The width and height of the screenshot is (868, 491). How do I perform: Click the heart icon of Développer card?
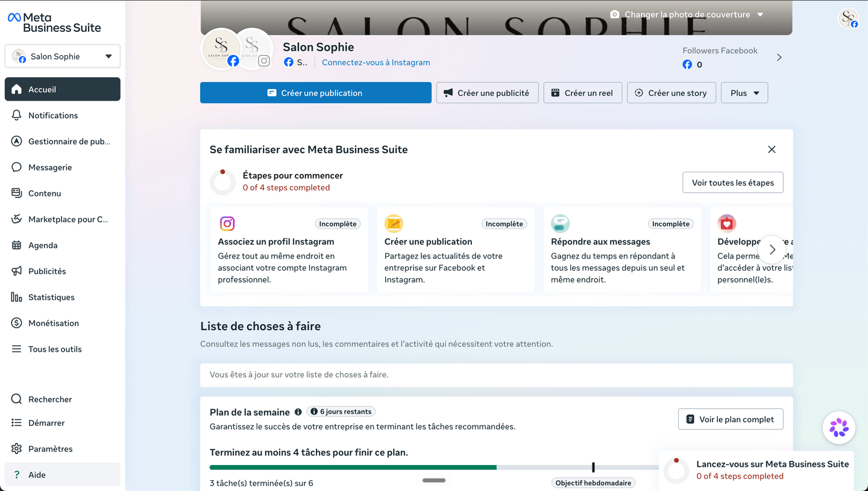click(x=727, y=224)
